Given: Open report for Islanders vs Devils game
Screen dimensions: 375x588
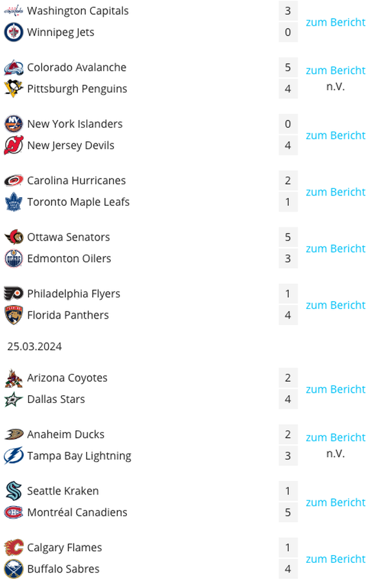Looking at the screenshot, I should [x=335, y=135].
